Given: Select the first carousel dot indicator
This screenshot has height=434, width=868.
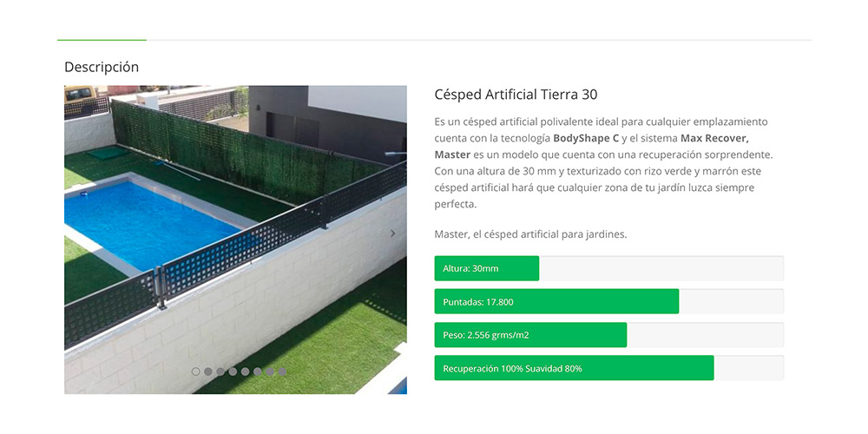Looking at the screenshot, I should pyautogui.click(x=195, y=372).
